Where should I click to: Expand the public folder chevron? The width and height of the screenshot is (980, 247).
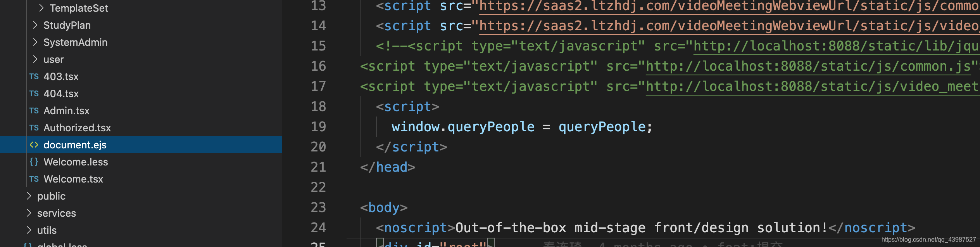pyautogui.click(x=29, y=196)
